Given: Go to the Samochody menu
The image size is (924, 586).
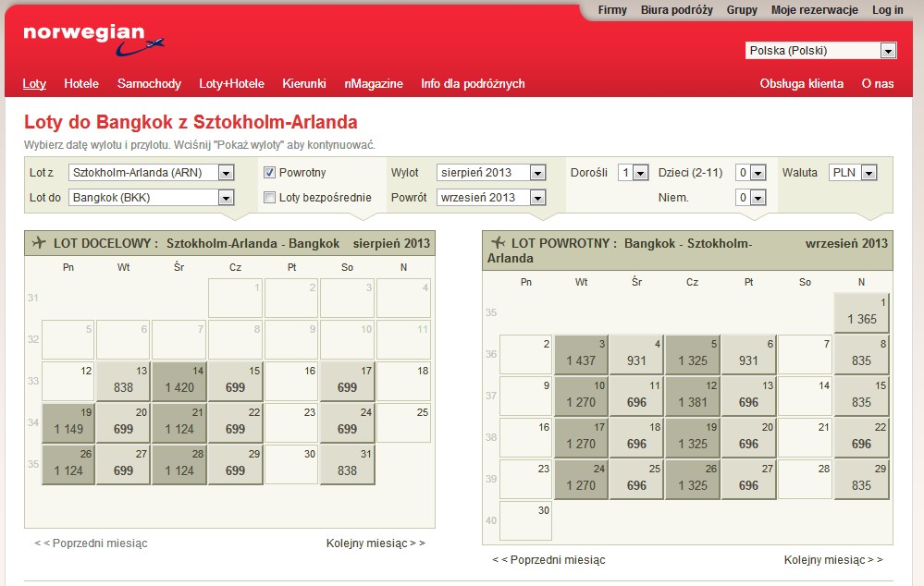Looking at the screenshot, I should (149, 83).
